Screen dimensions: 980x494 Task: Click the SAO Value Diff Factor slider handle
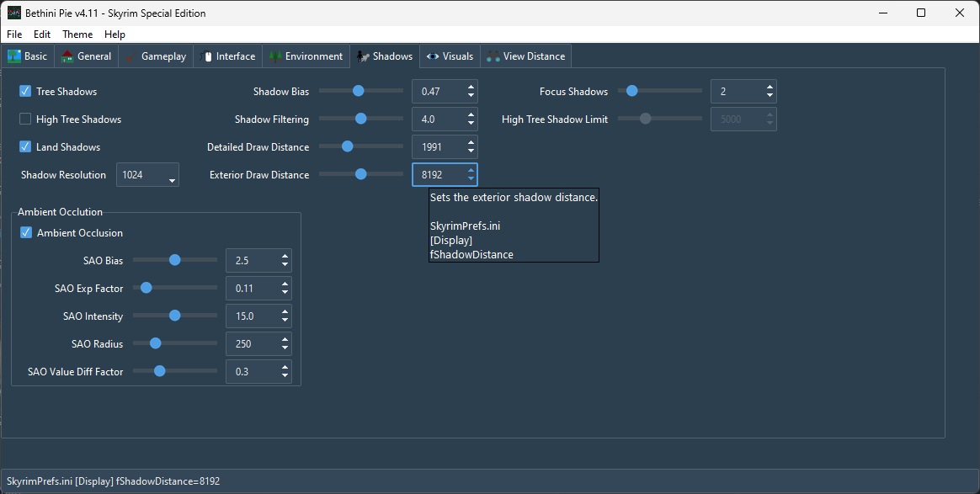pyautogui.click(x=159, y=371)
